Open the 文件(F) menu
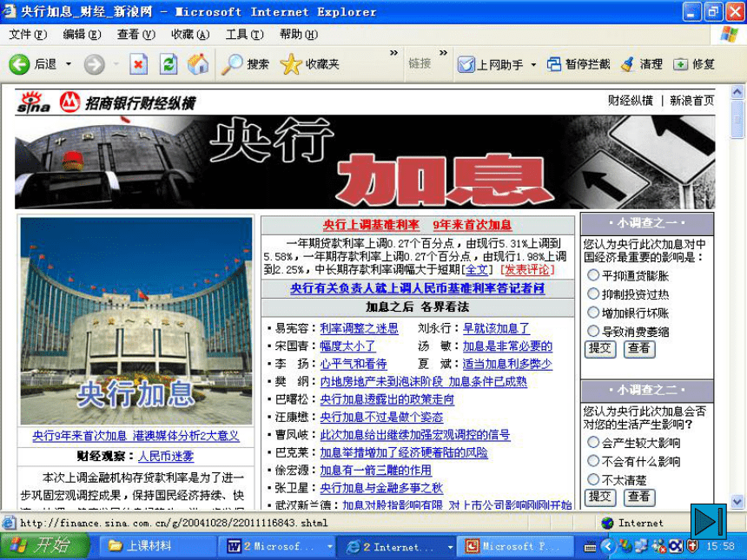The height and width of the screenshot is (560, 747). click(28, 34)
